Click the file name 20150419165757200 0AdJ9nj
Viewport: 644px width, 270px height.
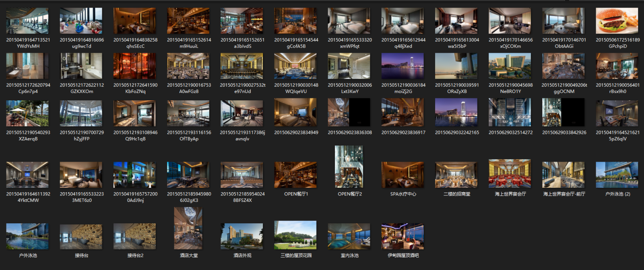[135, 197]
